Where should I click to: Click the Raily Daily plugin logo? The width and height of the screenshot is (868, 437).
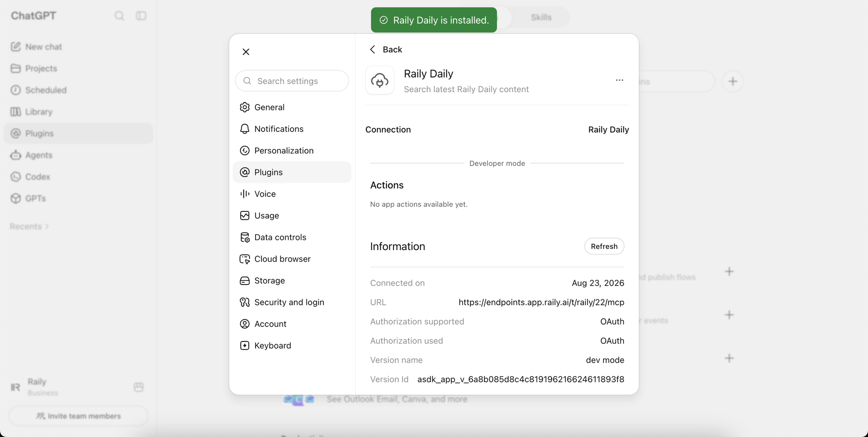pos(380,80)
